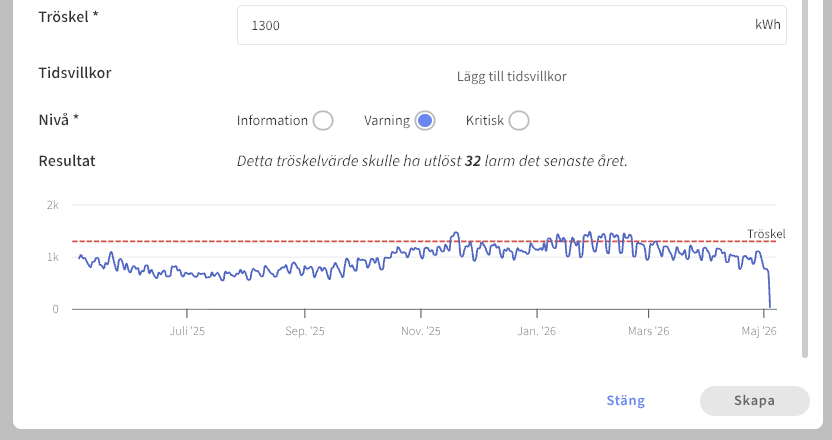The width and height of the screenshot is (832, 440).
Task: Click the sharp drop at chart's end
Action: click(x=768, y=289)
